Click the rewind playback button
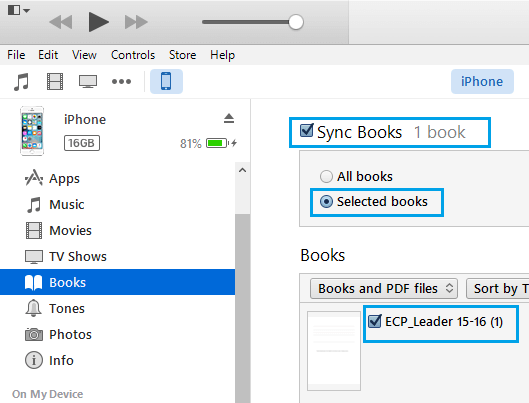529x403 pixels. tap(61, 22)
